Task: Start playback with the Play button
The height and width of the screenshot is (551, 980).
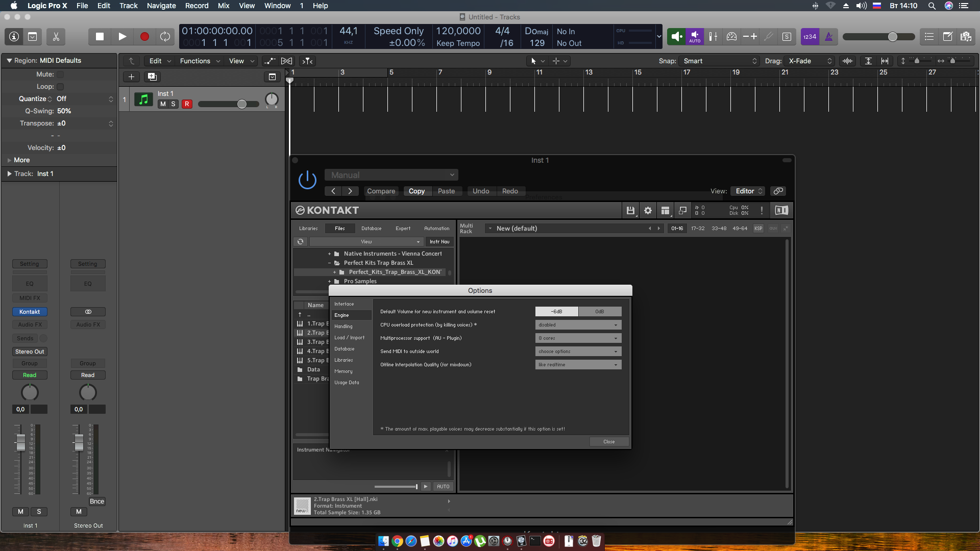Action: (x=122, y=37)
